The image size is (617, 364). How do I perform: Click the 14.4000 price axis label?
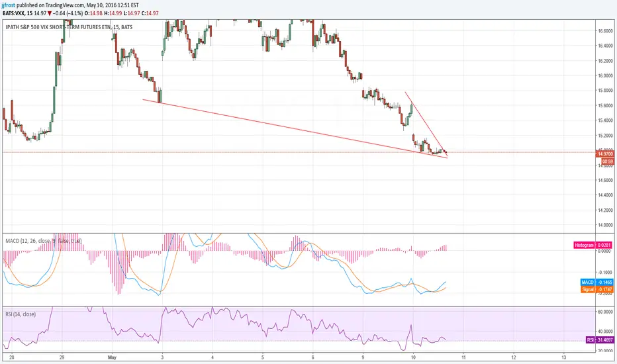pyautogui.click(x=605, y=195)
